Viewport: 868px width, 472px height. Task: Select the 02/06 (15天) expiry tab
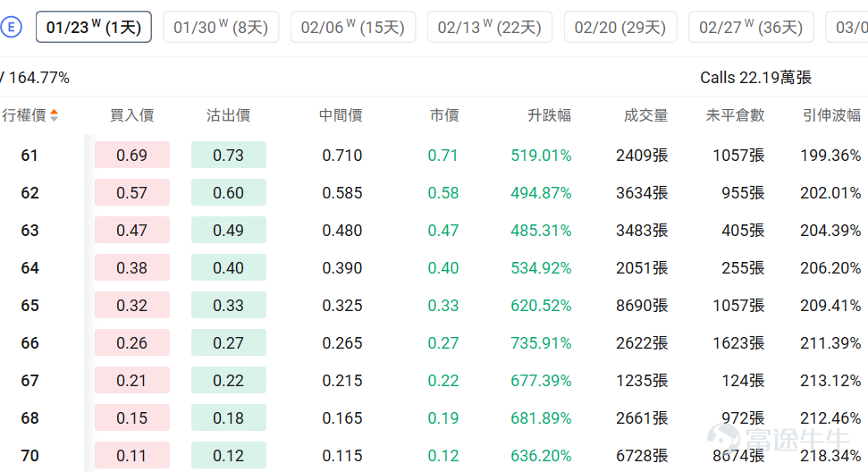click(353, 27)
